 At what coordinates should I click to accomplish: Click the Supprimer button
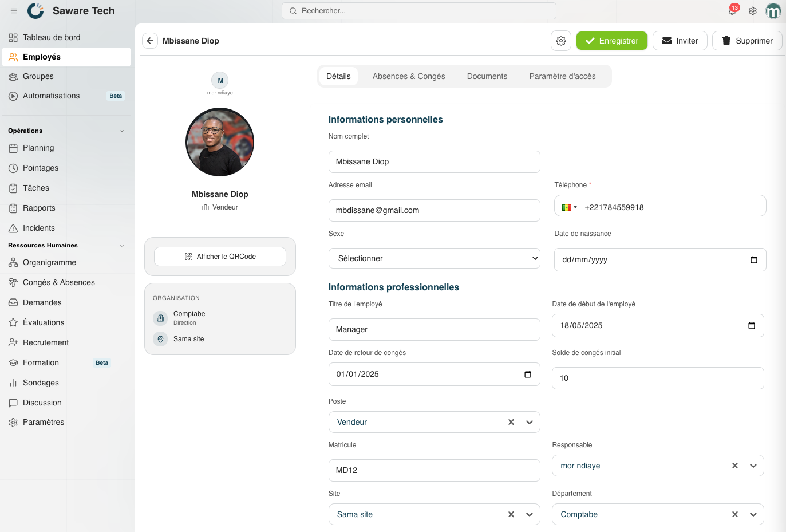pyautogui.click(x=747, y=41)
